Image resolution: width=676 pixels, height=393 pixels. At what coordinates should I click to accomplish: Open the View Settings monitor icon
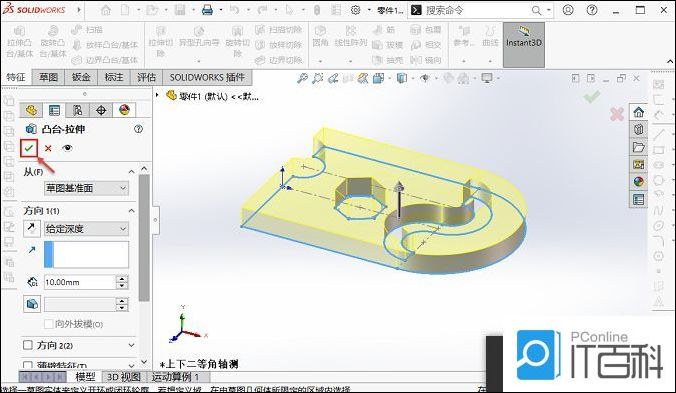(487, 78)
